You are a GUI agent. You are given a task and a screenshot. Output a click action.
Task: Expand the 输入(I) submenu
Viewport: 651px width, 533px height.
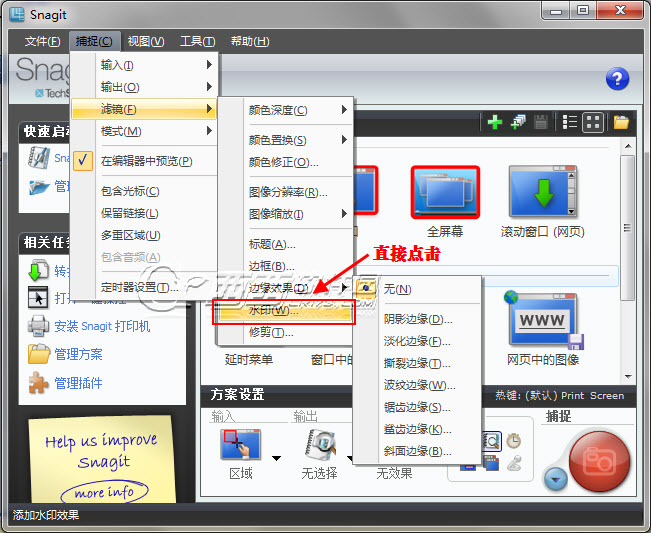pos(144,65)
